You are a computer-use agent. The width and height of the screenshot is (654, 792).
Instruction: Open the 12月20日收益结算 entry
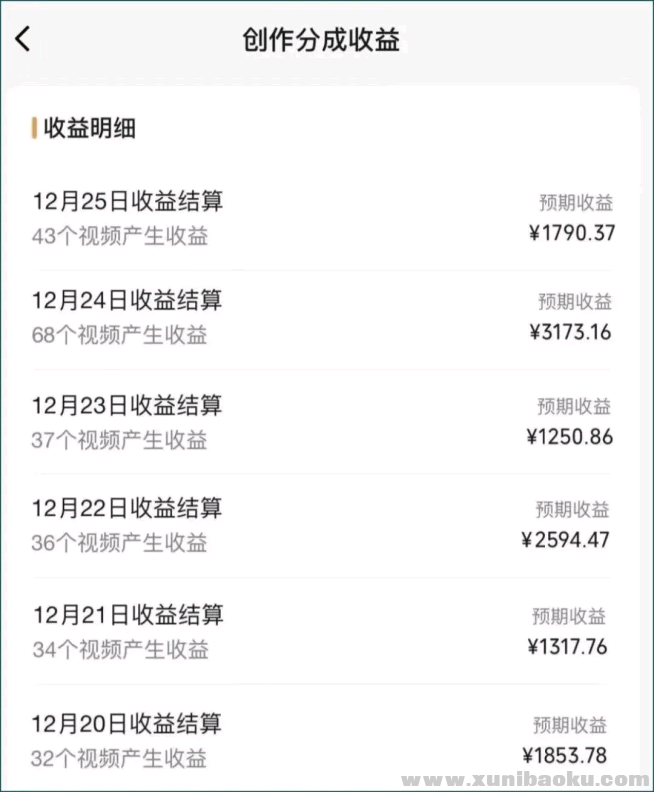pos(128,723)
